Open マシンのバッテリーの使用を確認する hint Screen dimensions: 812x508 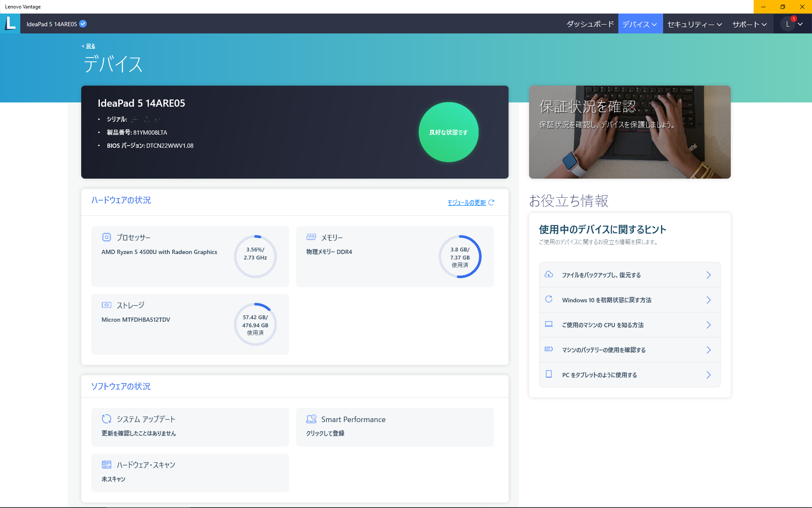630,350
